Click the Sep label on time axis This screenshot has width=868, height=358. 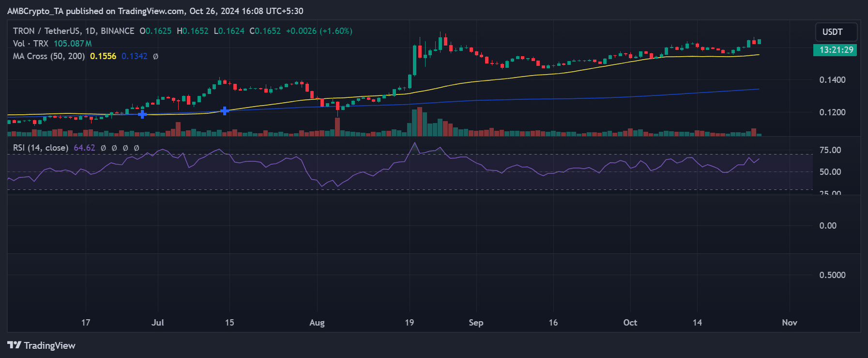(476, 323)
